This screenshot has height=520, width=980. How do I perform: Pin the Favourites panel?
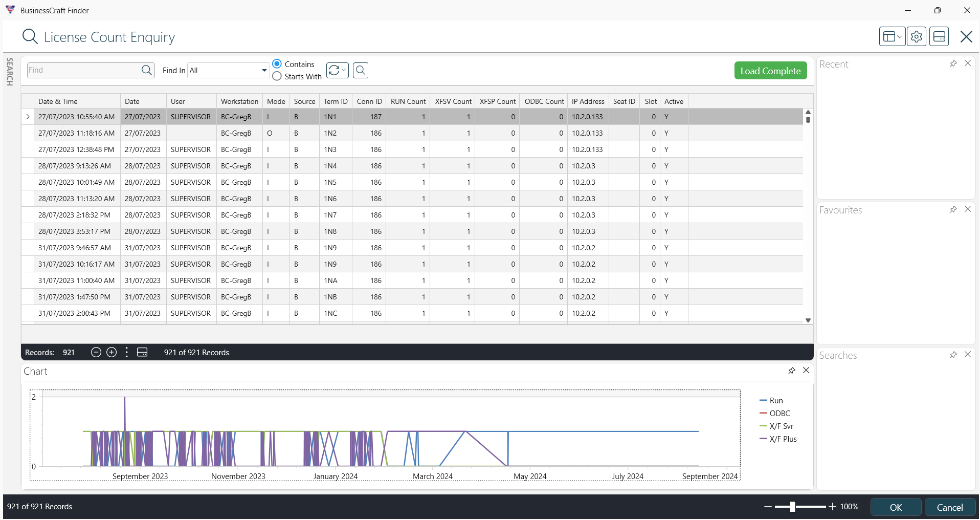click(x=953, y=209)
